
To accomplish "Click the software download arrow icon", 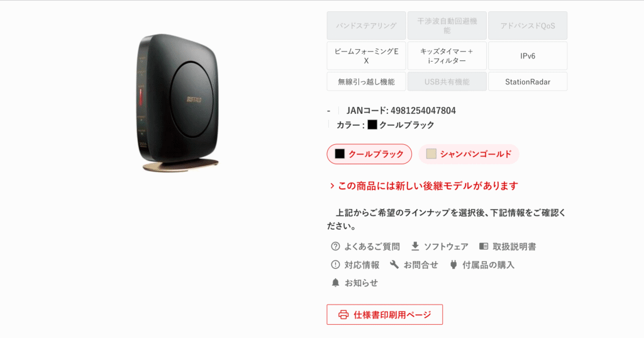I will click(x=415, y=246).
